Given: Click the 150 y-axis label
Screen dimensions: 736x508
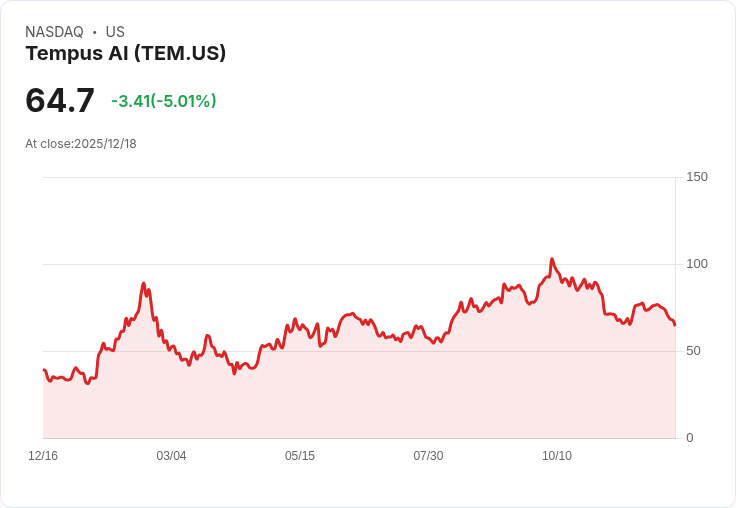Looking at the screenshot, I should (x=697, y=177).
